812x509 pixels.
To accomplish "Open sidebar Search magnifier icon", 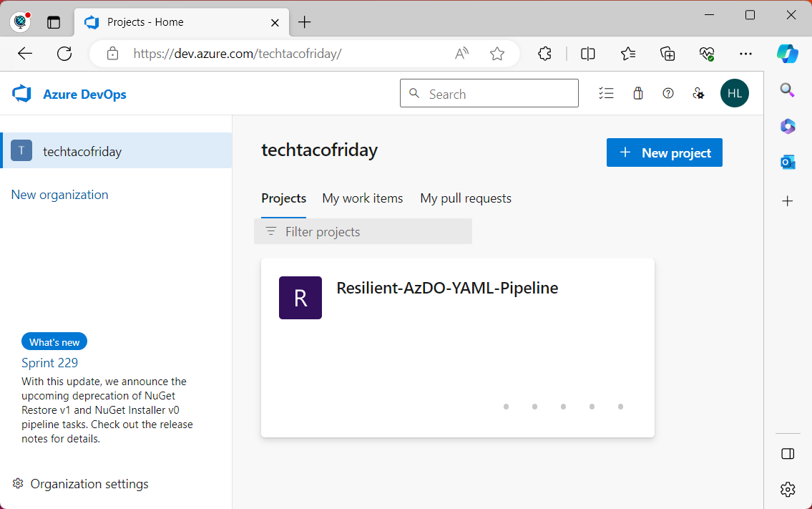I will pyautogui.click(x=787, y=90).
